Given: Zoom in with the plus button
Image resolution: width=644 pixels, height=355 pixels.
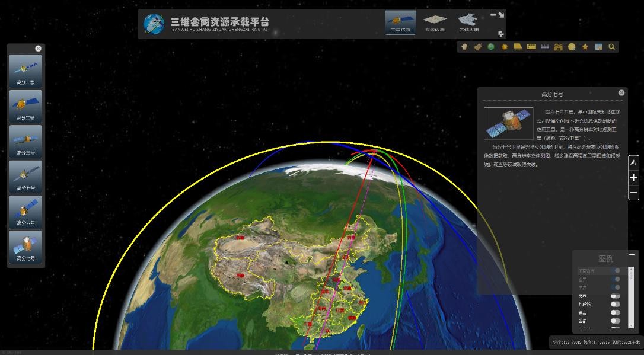Looking at the screenshot, I should (x=633, y=178).
